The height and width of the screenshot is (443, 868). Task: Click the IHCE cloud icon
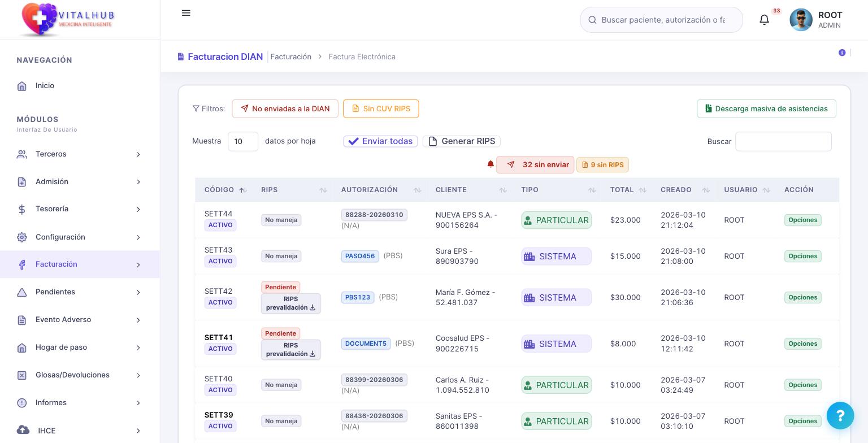pyautogui.click(x=23, y=430)
